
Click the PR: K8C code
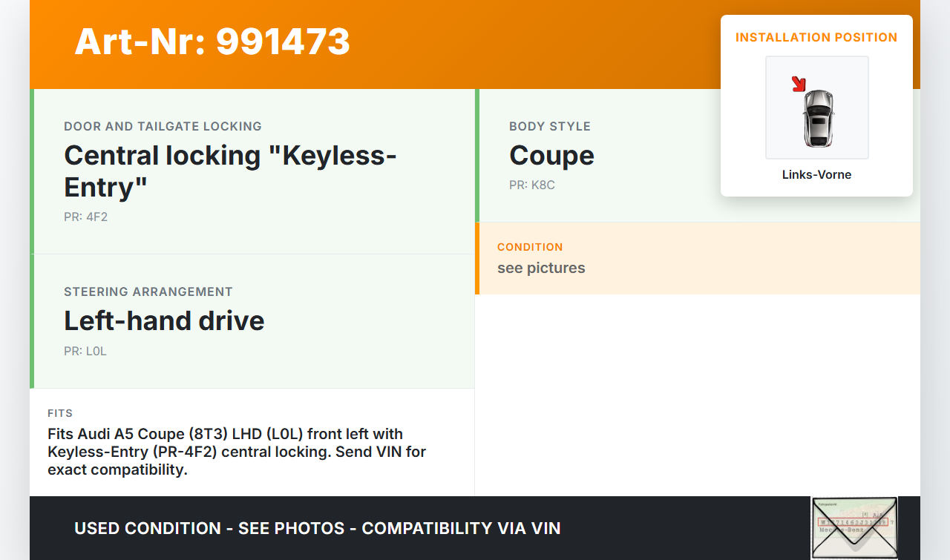point(531,185)
